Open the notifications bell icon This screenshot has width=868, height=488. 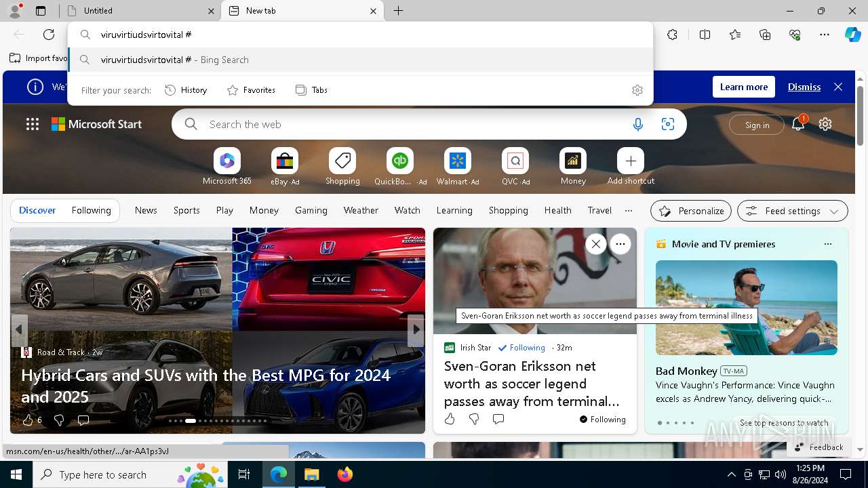(798, 124)
